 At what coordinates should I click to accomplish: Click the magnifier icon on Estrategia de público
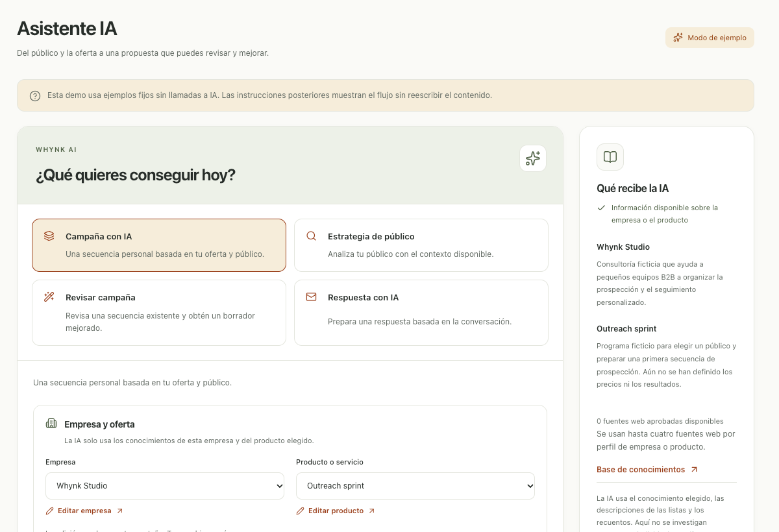[312, 236]
